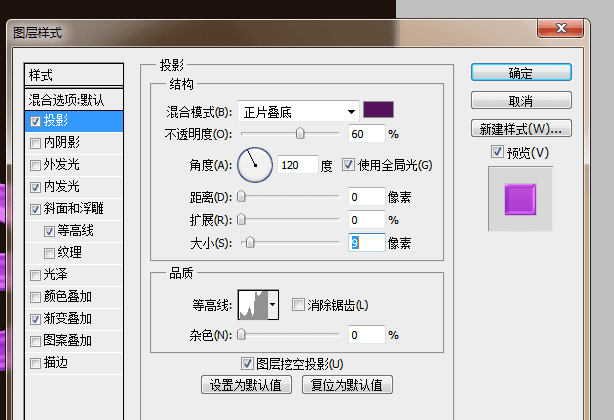
Task: Click the 扩展 spread slider handle
Action: [241, 220]
